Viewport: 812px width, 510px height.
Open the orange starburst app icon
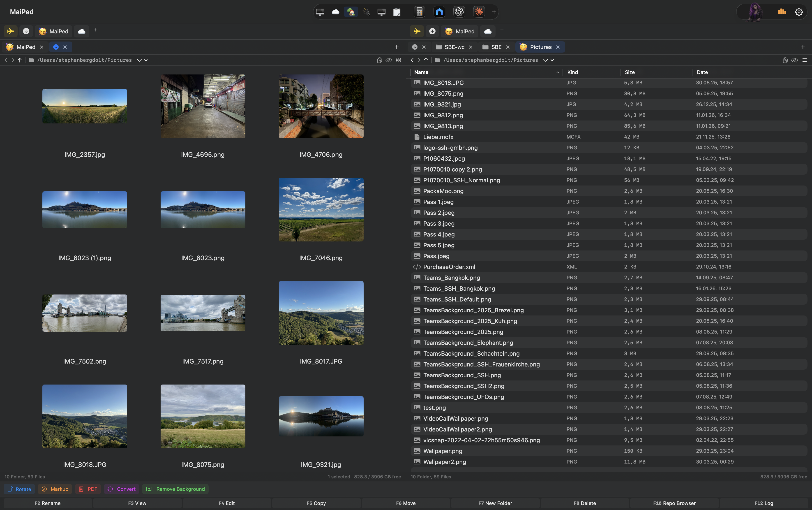(479, 12)
